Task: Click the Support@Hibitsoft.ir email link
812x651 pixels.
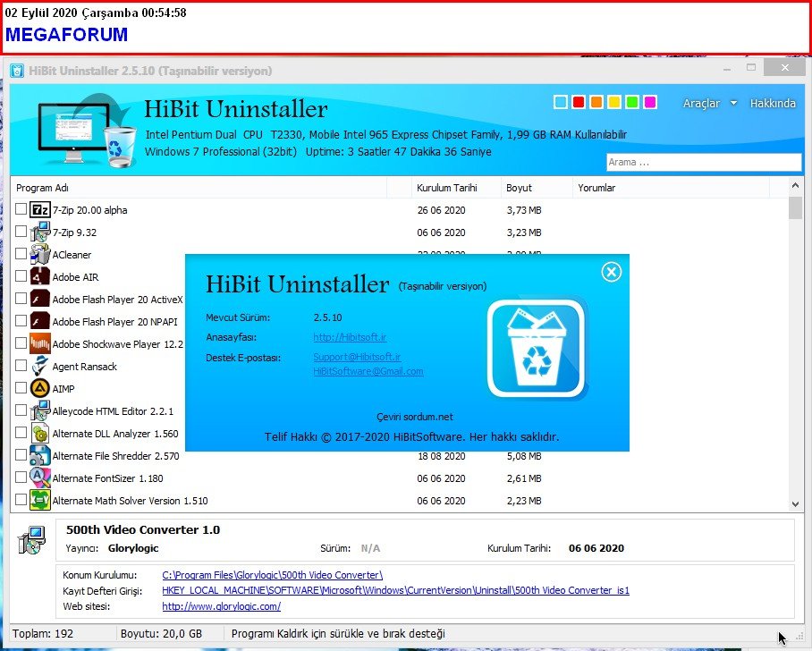Action: coord(357,357)
